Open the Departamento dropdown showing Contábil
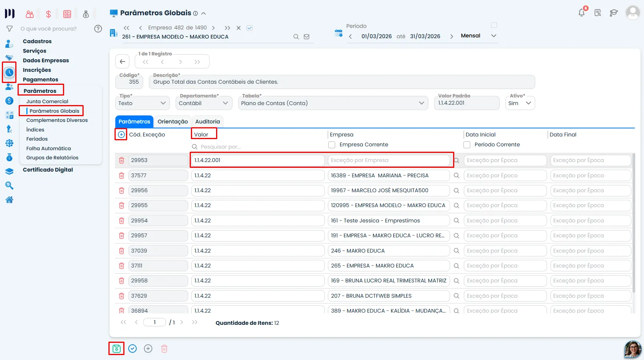644x360 pixels. pos(204,103)
